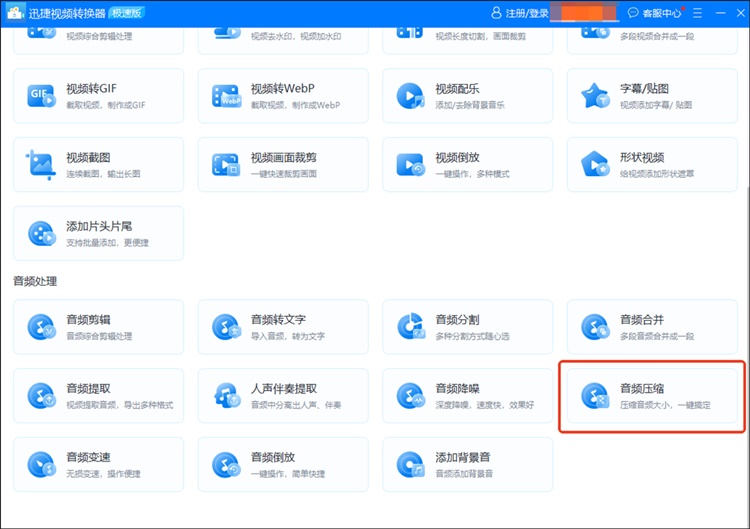Click the user profile icon beside 注册/登录
Viewport: 750px width, 529px height.
tap(496, 13)
